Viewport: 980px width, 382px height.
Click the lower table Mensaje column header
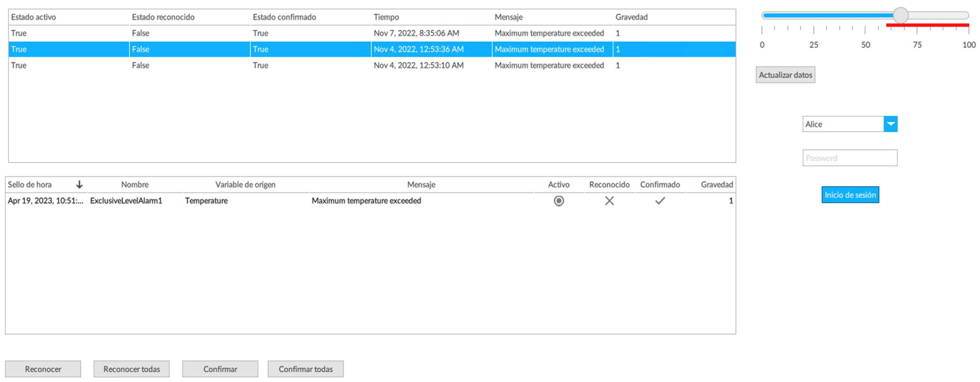[421, 184]
